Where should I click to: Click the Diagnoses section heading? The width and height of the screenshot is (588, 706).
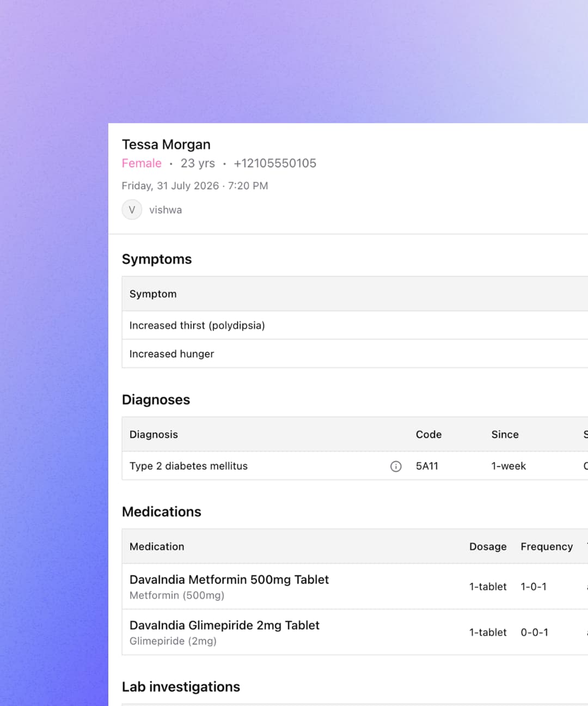156,400
